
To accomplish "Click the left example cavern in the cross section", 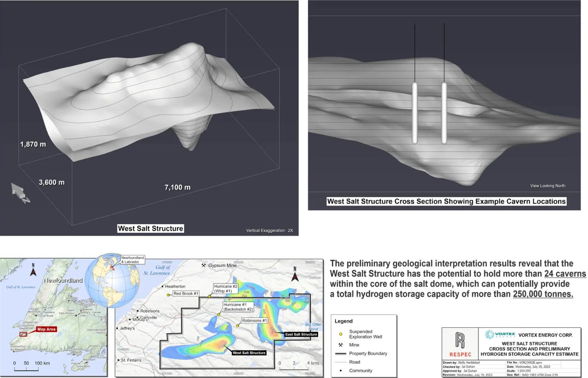I will [x=414, y=113].
